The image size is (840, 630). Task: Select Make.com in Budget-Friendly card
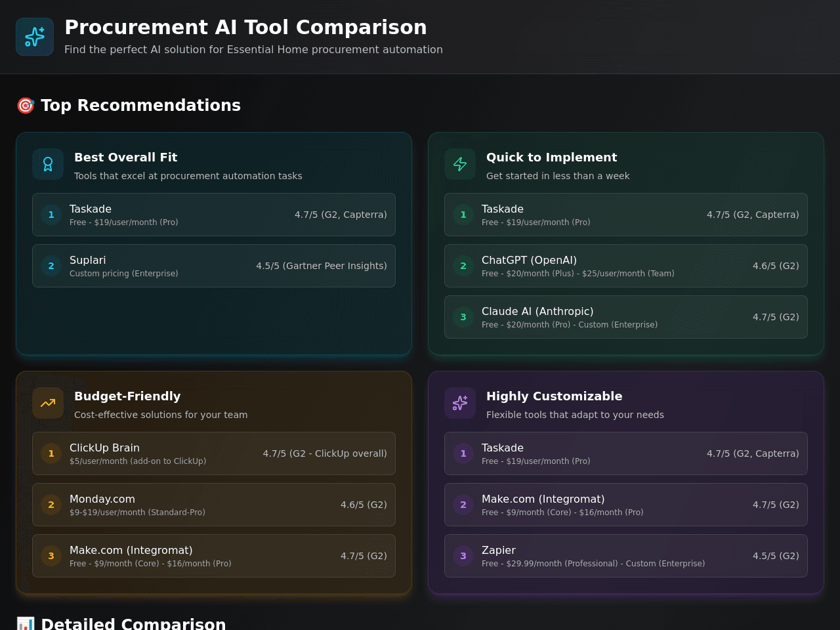point(214,556)
